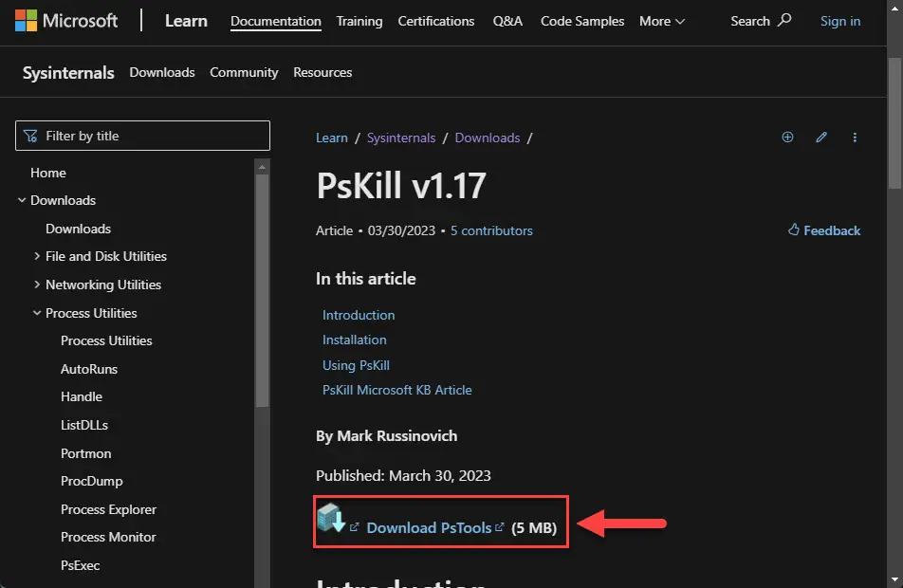Click the Feedback thumbs-up icon

[794, 230]
